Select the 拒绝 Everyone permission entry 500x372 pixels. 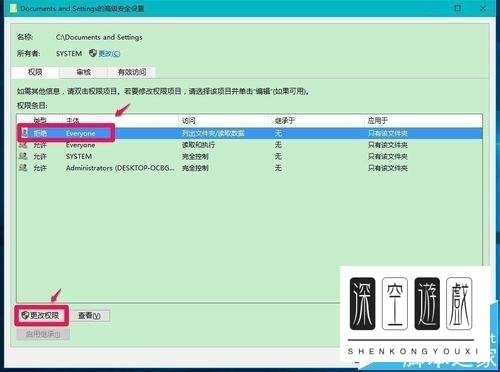point(250,133)
